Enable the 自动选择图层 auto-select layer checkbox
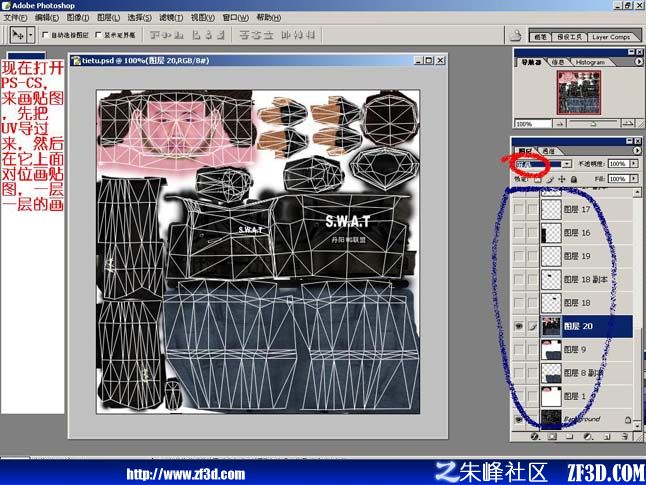The width and height of the screenshot is (646, 485). coord(45,35)
